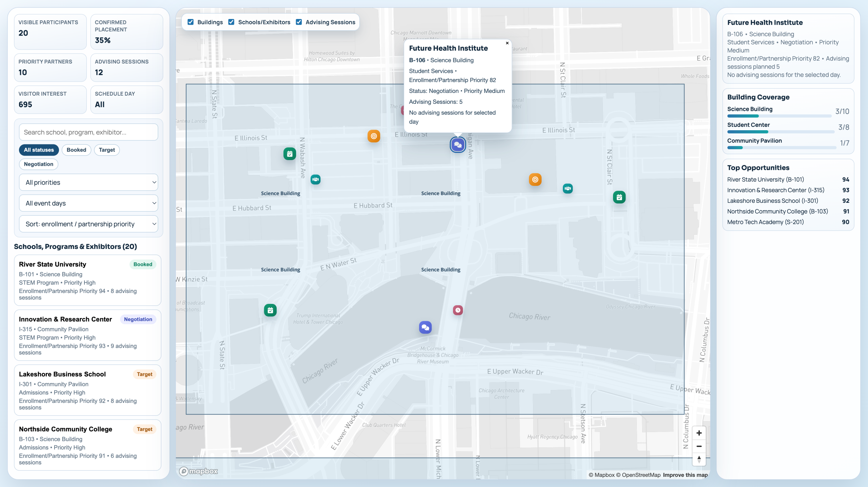
Task: Switch to the Negotiation status filter
Action: coord(38,164)
